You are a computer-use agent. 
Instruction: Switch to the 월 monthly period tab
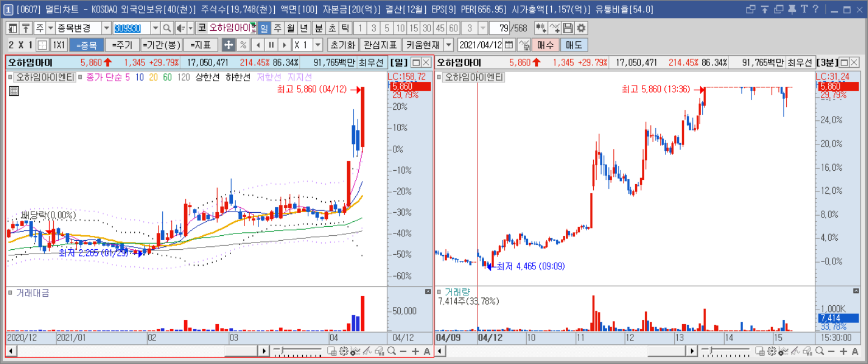(290, 28)
